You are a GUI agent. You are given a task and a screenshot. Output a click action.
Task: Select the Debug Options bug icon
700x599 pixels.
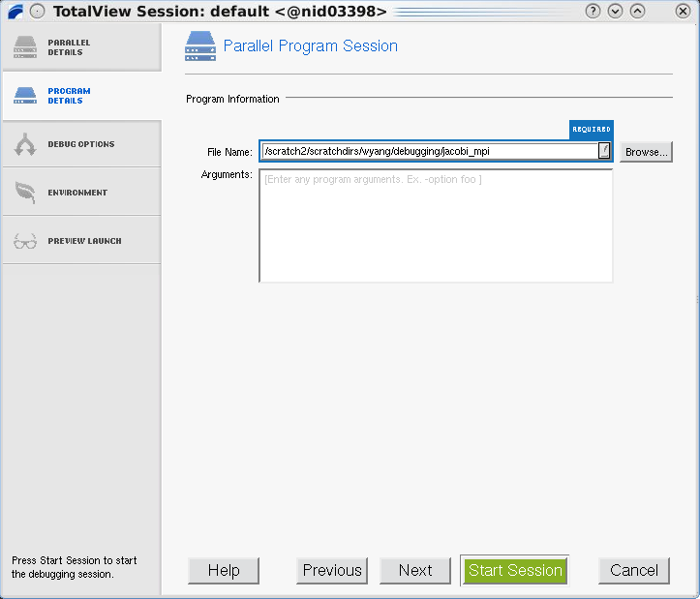point(25,144)
